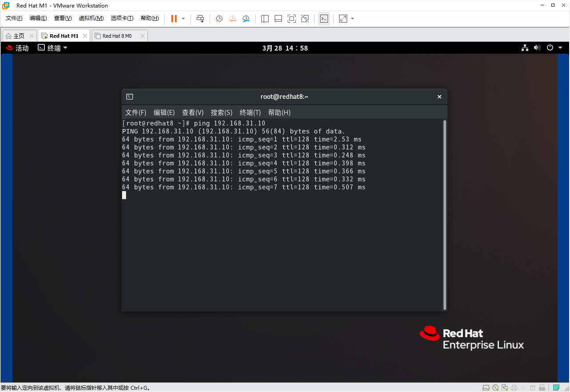Open the 虚拟机(M) menu
This screenshot has height=392, width=570.
pyautogui.click(x=91, y=18)
